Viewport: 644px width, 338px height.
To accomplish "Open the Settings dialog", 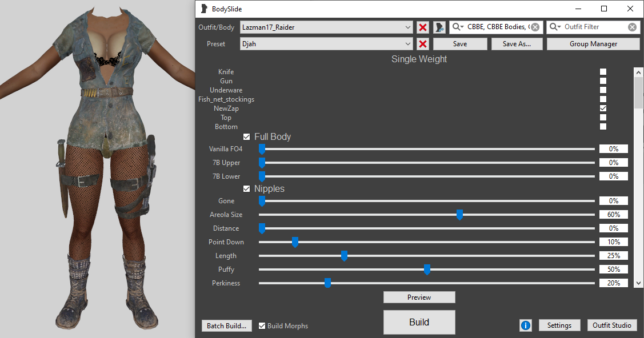I will pyautogui.click(x=559, y=325).
